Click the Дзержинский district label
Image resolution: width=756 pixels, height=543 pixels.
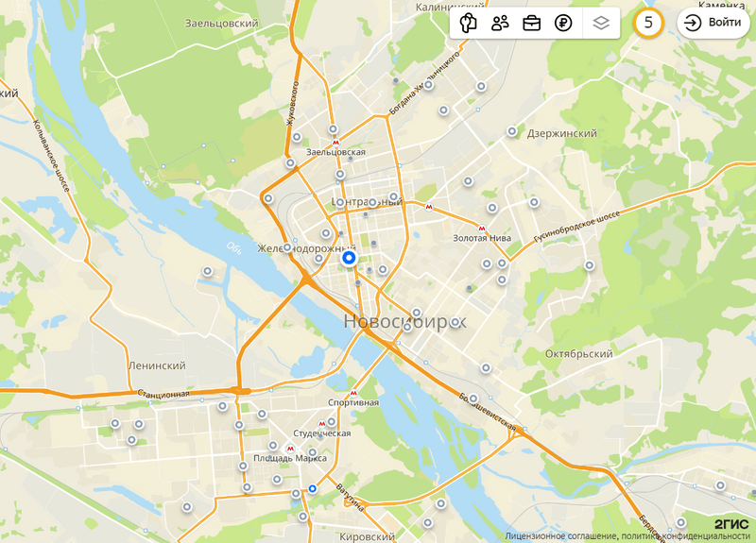pyautogui.click(x=561, y=133)
